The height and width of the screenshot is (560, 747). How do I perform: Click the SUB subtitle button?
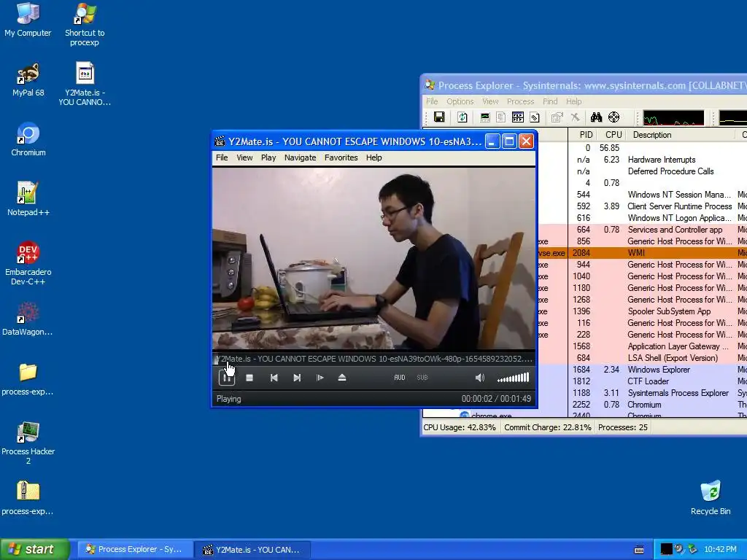coord(422,378)
